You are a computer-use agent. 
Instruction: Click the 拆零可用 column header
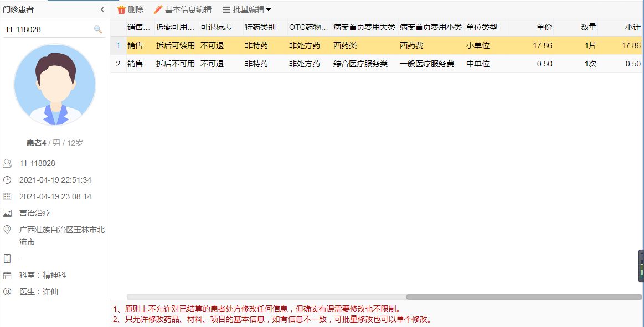pyautogui.click(x=177, y=28)
